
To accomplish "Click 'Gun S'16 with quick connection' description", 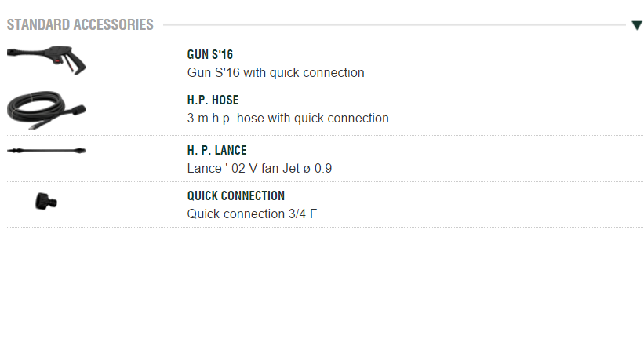I will click(275, 73).
